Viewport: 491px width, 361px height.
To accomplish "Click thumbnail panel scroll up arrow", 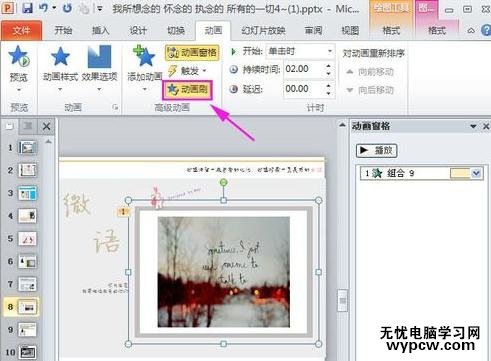I will pyautogui.click(x=49, y=142).
